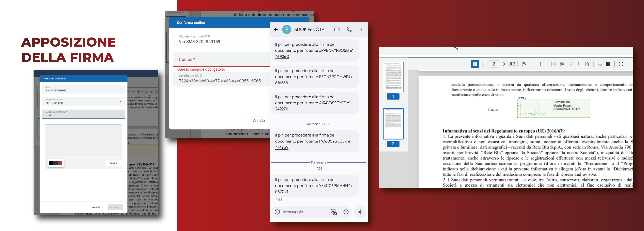This screenshot has height=231, width=644.
Task: Click the save floppy icon in the PDF toolbar
Action: pos(570,64)
